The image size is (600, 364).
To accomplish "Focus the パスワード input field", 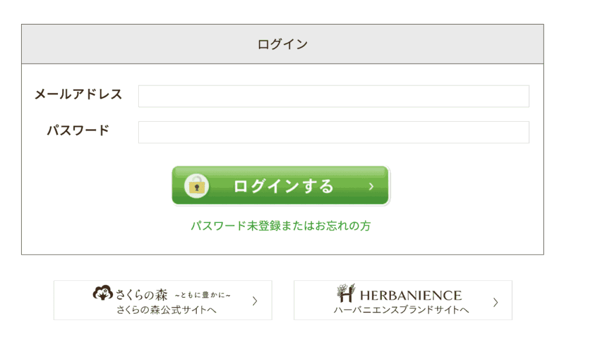I will [x=333, y=132].
